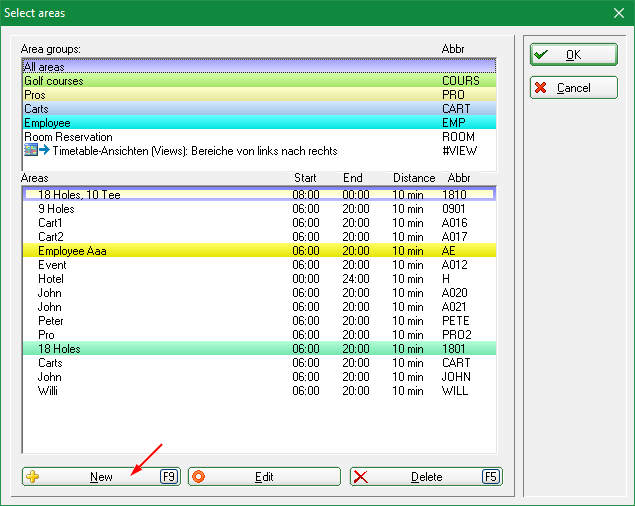635x506 pixels.
Task: Select the 9 Holes area row
Action: tap(259, 209)
